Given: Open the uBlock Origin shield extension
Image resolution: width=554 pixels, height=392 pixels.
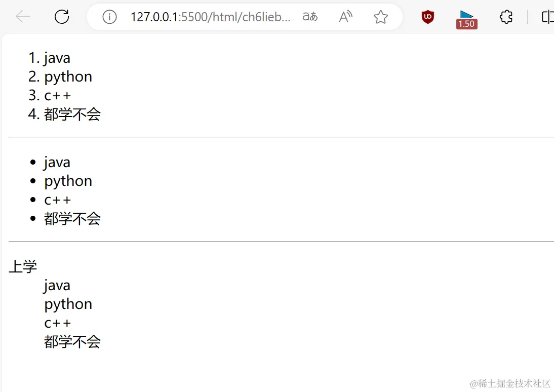Looking at the screenshot, I should pos(427,17).
